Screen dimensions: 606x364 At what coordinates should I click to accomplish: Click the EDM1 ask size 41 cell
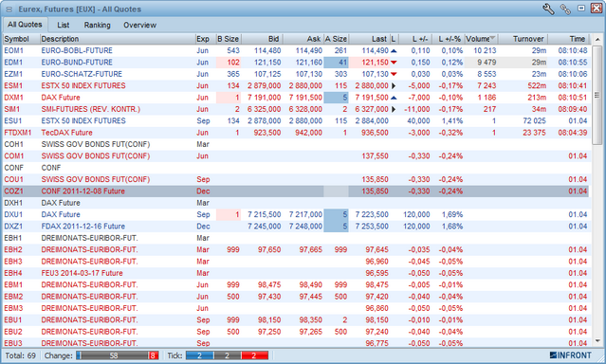336,63
